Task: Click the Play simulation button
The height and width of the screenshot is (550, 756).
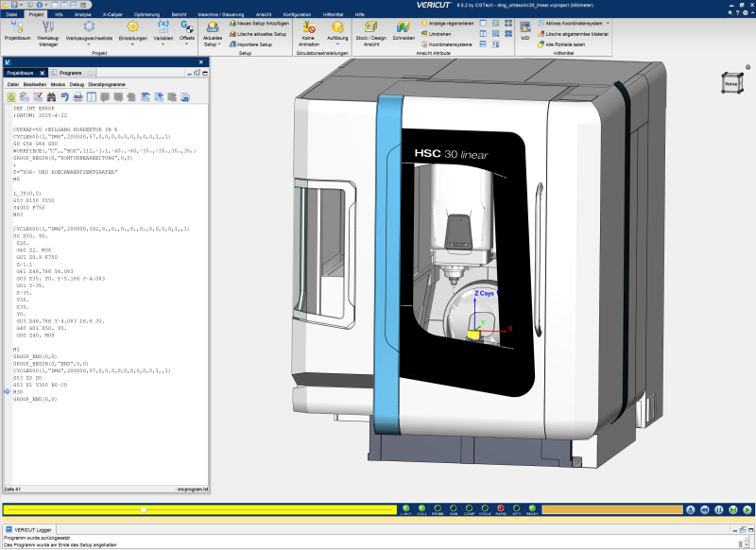Action: point(747,509)
